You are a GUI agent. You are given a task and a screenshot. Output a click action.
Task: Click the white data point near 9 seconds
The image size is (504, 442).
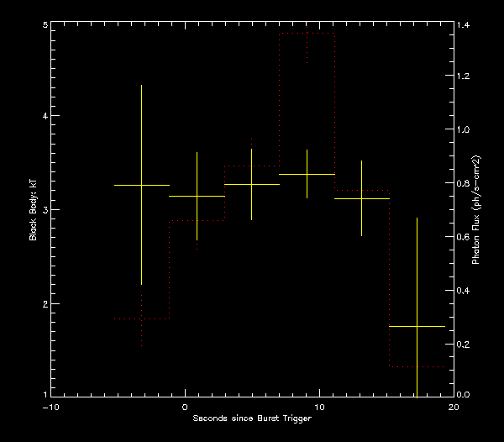(x=307, y=174)
